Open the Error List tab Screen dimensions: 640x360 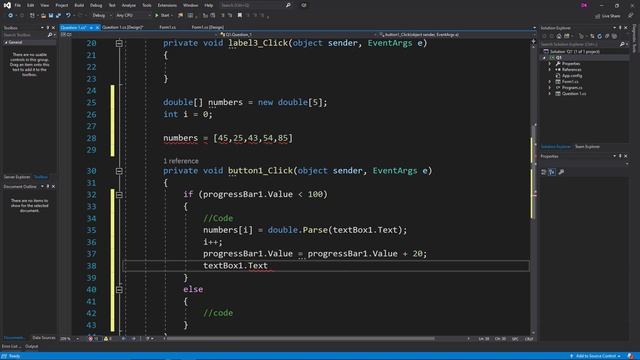tap(11, 346)
